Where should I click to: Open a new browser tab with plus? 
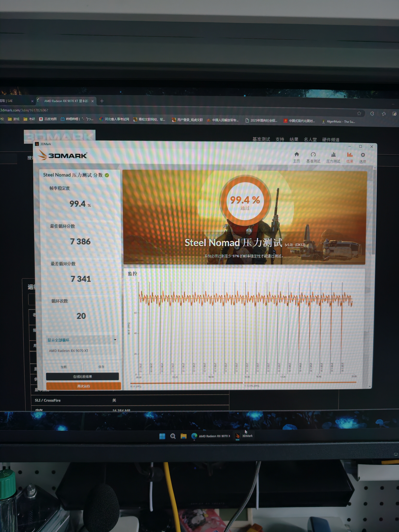pos(102,101)
